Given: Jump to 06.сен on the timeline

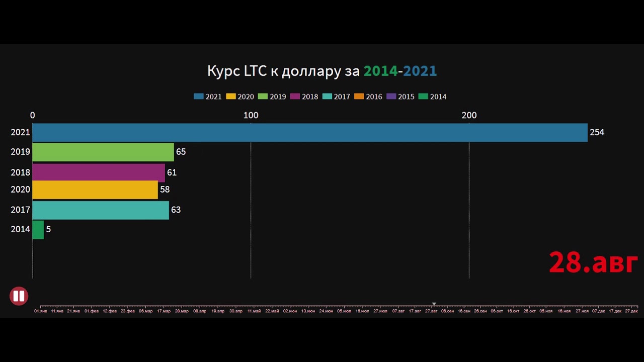Looking at the screenshot, I should point(447,311).
